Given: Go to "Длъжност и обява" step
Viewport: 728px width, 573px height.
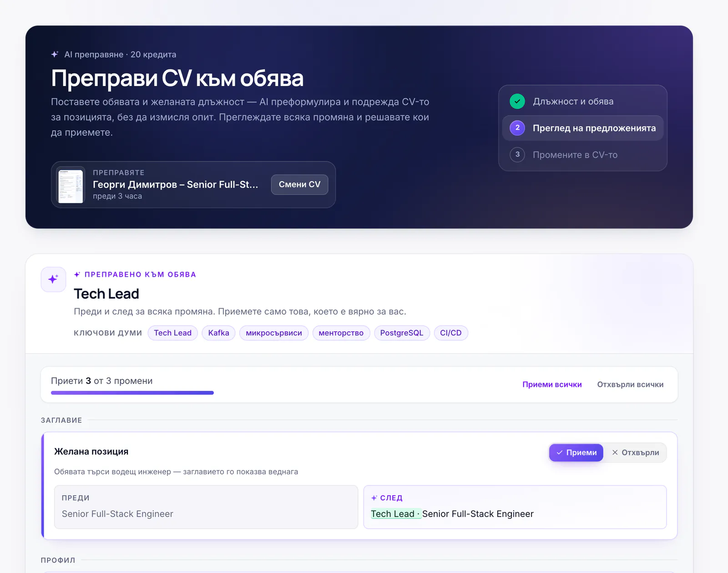Looking at the screenshot, I should (x=582, y=101).
